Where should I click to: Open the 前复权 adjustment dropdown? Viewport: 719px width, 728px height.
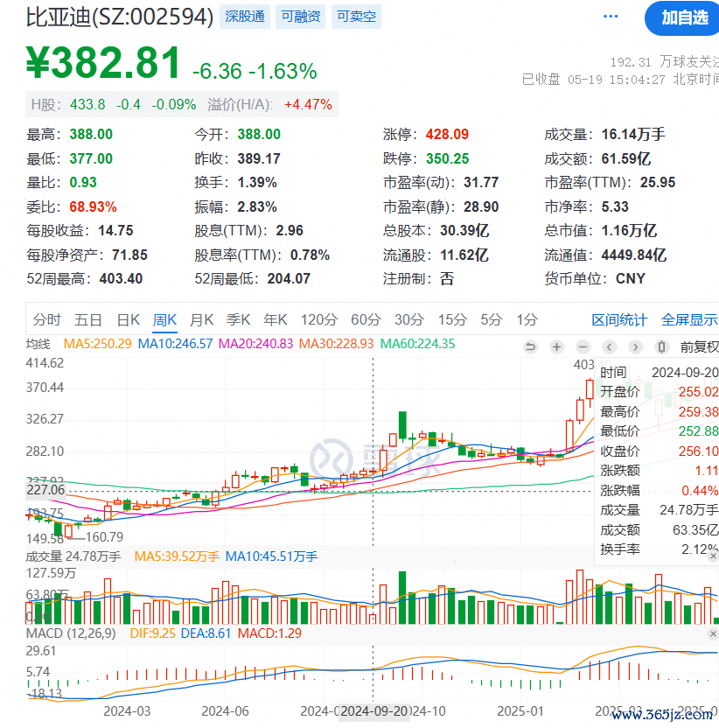click(x=700, y=346)
